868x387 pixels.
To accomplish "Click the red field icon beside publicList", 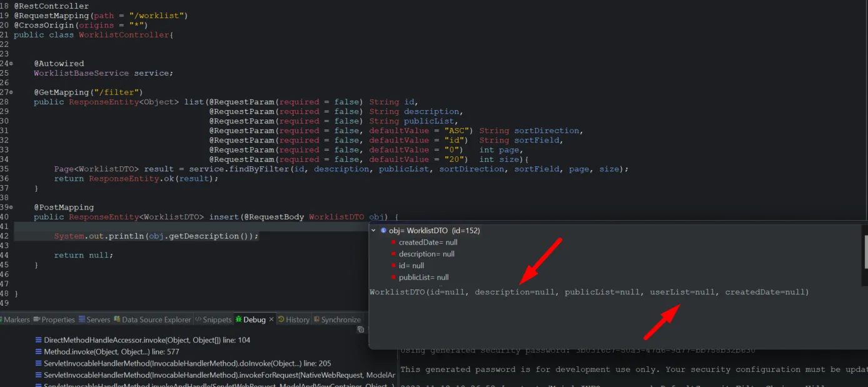I will point(393,277).
